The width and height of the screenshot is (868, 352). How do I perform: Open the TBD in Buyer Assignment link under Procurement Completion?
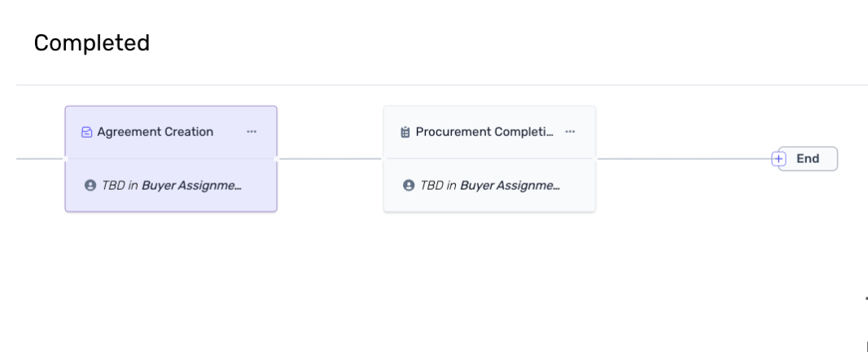click(490, 185)
